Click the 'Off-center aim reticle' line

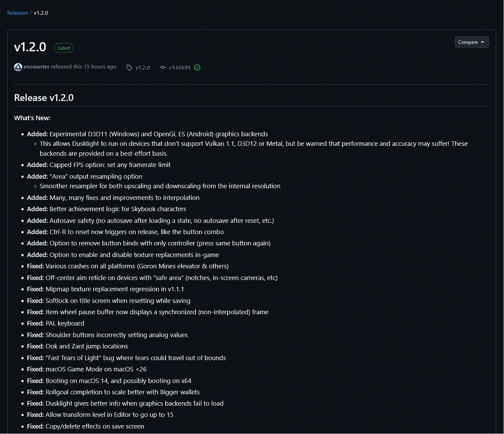click(x=152, y=278)
